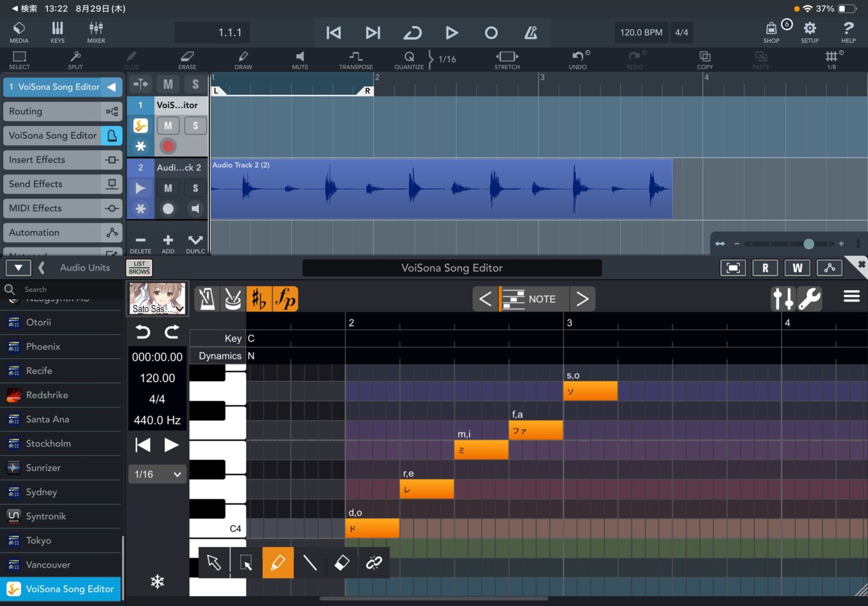Open the Routing inspector section
Screen dimensions: 868x606
click(62, 111)
